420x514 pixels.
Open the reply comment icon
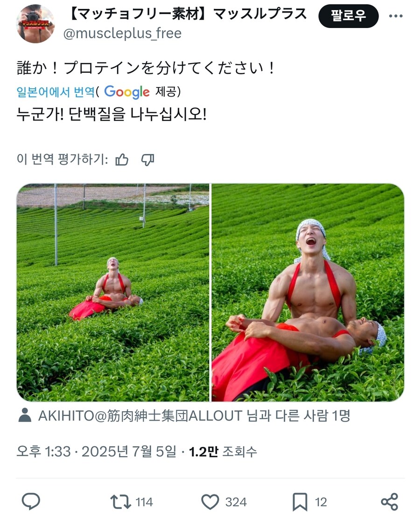31,501
